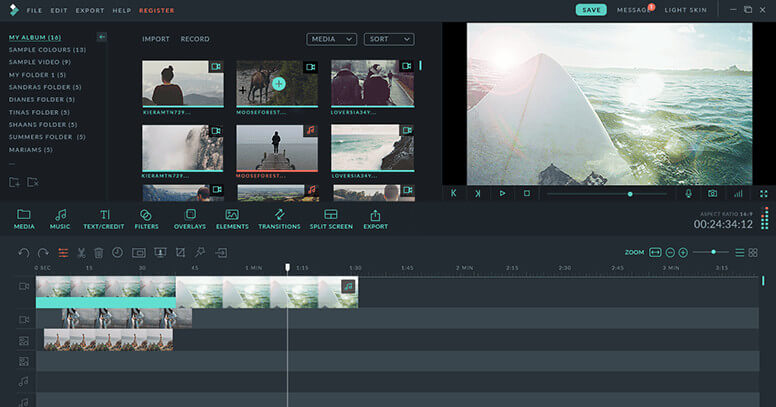776x407 pixels.
Task: Click the audio note badge on the surfboard clip
Action: pyautogui.click(x=348, y=286)
